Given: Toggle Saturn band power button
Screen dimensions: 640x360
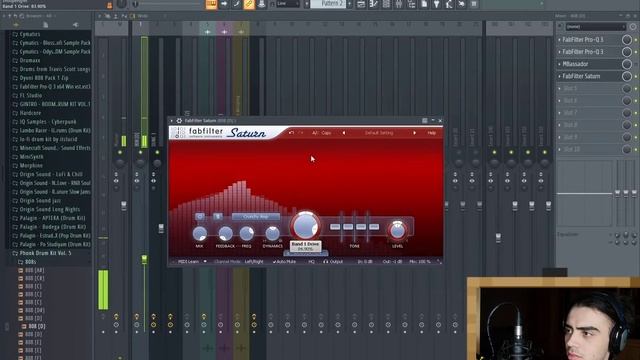Looking at the screenshot, I should pos(200,217).
